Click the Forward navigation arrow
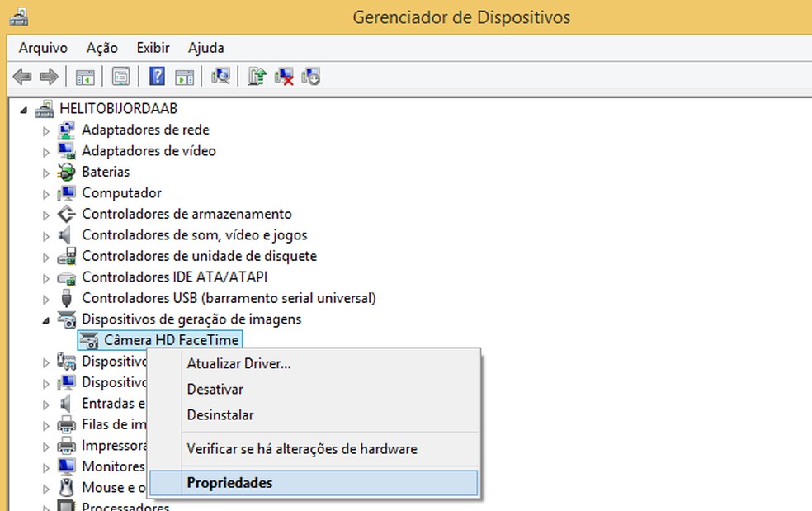812x511 pixels. pyautogui.click(x=48, y=76)
